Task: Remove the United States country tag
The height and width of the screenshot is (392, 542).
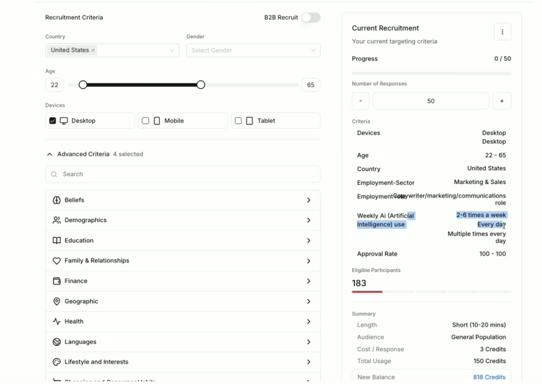Action: point(93,50)
